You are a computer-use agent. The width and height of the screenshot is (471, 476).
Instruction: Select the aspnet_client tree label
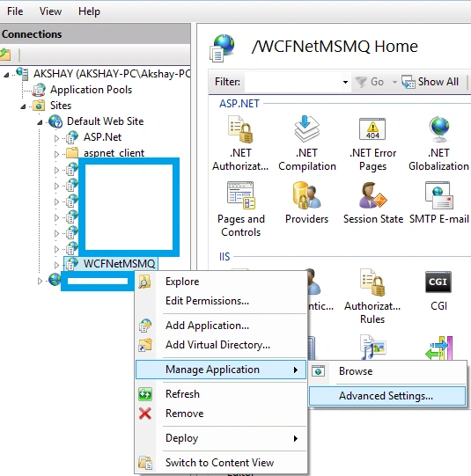coord(114,153)
